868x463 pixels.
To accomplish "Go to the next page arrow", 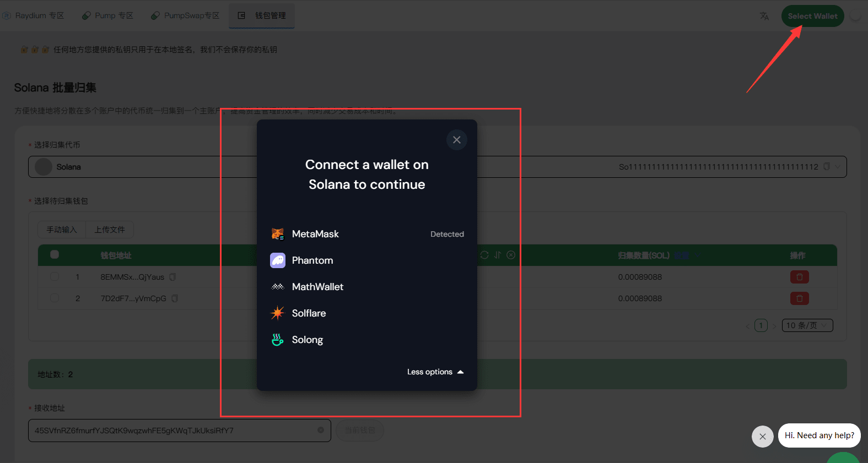I will coord(774,326).
